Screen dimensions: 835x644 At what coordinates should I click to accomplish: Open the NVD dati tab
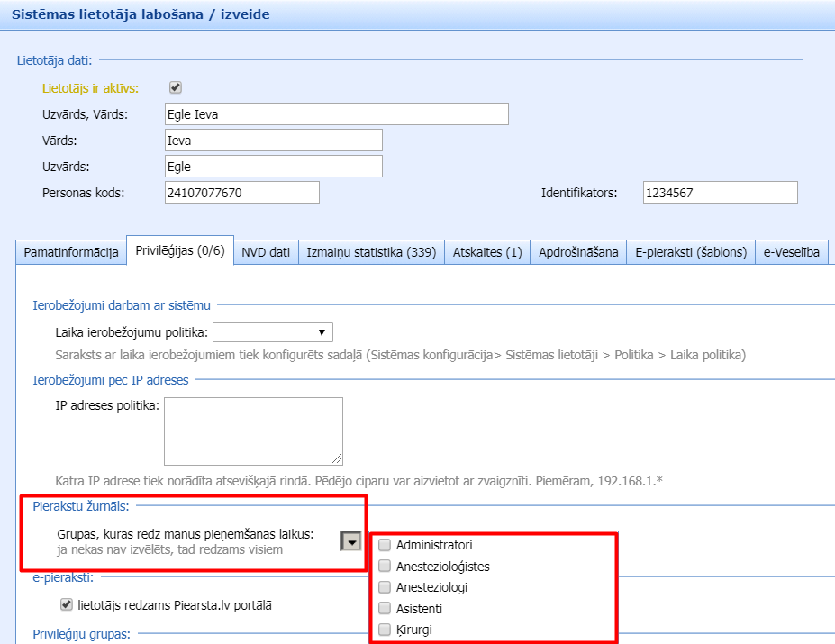(x=266, y=252)
